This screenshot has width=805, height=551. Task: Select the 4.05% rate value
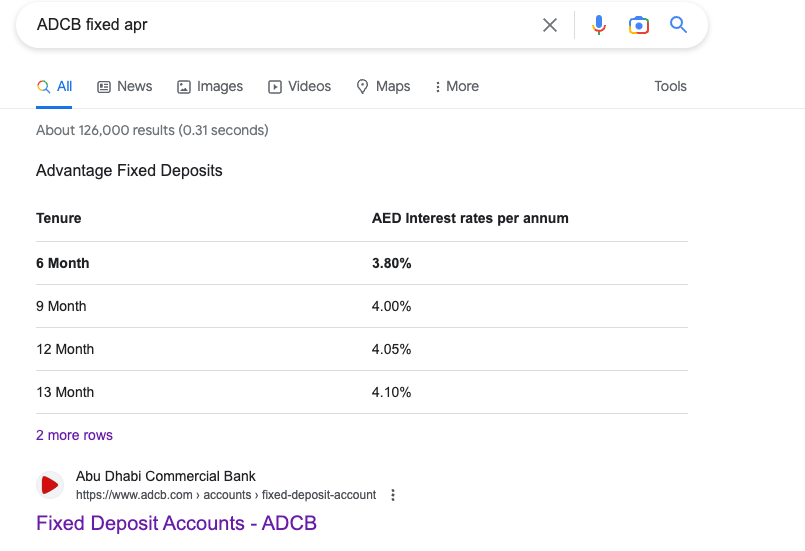392,349
